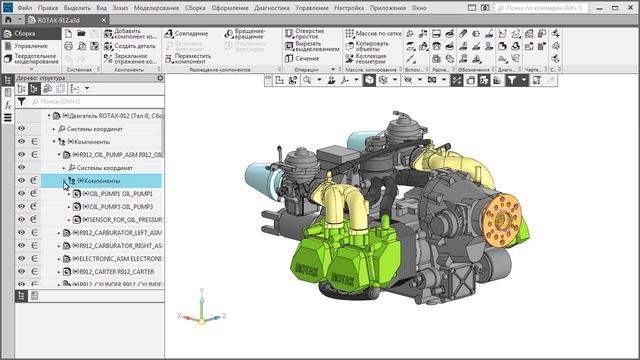The height and width of the screenshot is (360, 640).
Task: Toggle visibility eye of R912_CARBURATOR_LEFT_ASM
Action: [x=21, y=233]
